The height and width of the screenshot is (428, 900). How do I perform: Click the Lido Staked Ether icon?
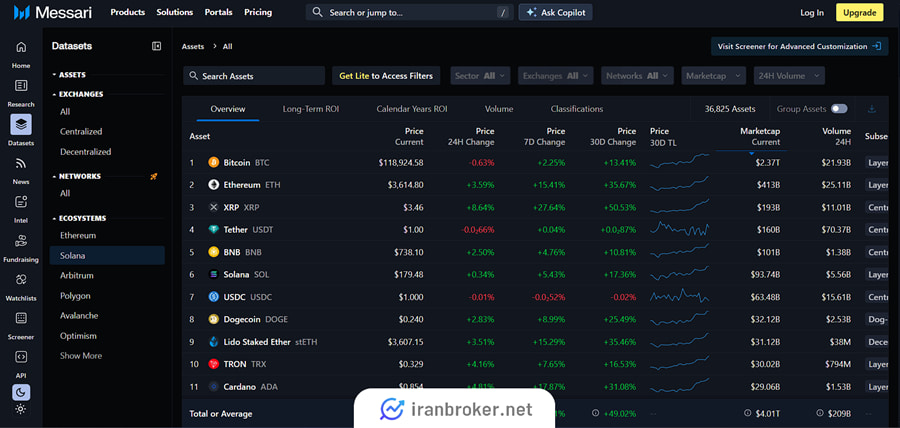coord(214,342)
